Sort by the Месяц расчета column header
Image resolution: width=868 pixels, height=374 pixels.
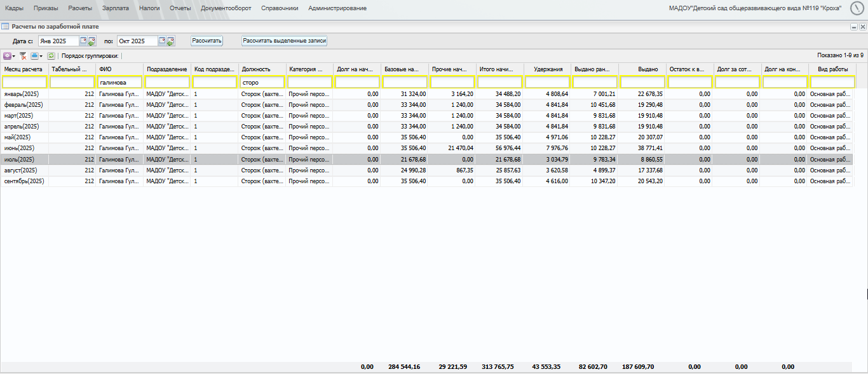[24, 69]
